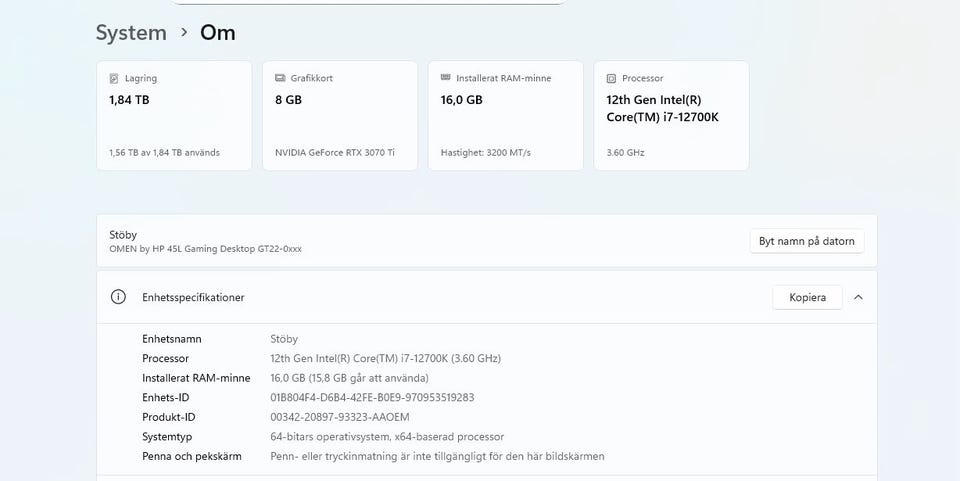Click the Enhets-ID value text
Image resolution: width=960 pixels, height=481 pixels.
click(x=372, y=397)
